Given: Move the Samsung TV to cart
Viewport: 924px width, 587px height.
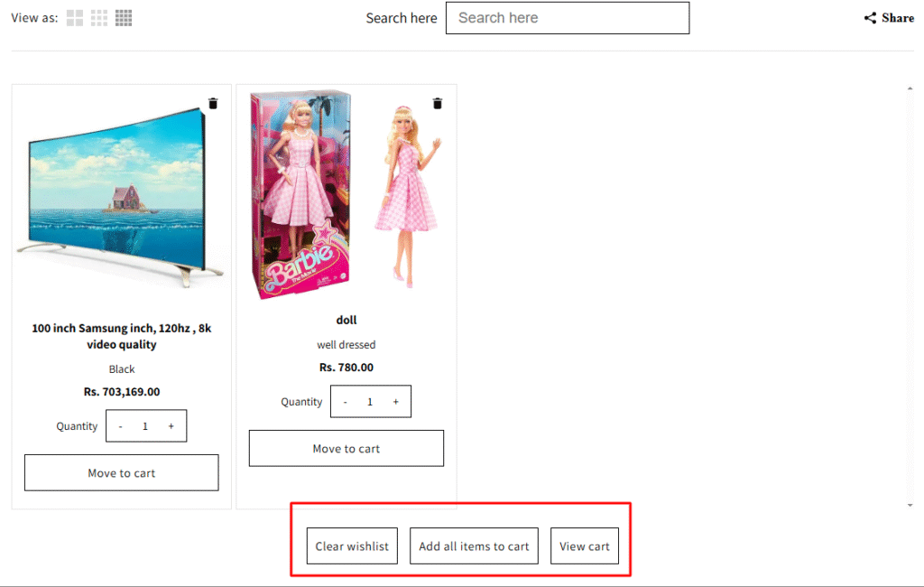Looking at the screenshot, I should (122, 472).
